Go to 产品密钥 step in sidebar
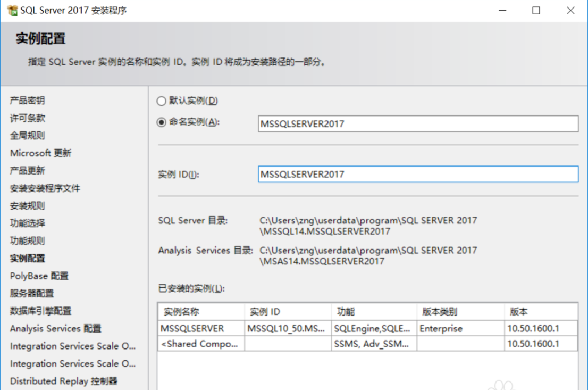Screen dimensions: 588x390 coord(28,101)
